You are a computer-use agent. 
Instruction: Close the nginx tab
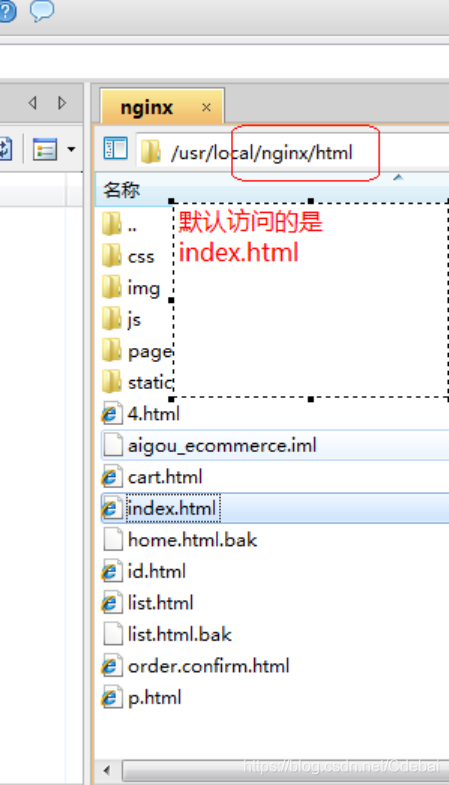click(206, 107)
